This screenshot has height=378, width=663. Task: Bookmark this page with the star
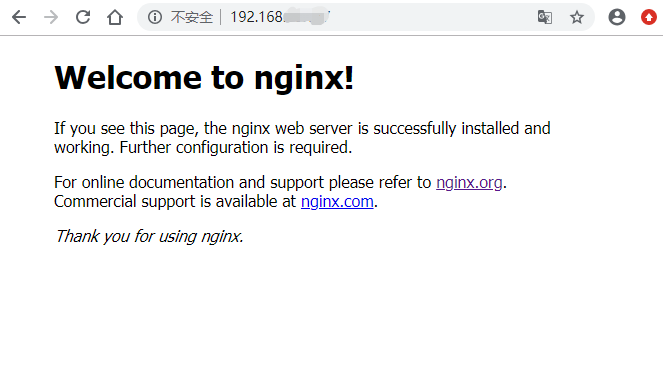(577, 17)
